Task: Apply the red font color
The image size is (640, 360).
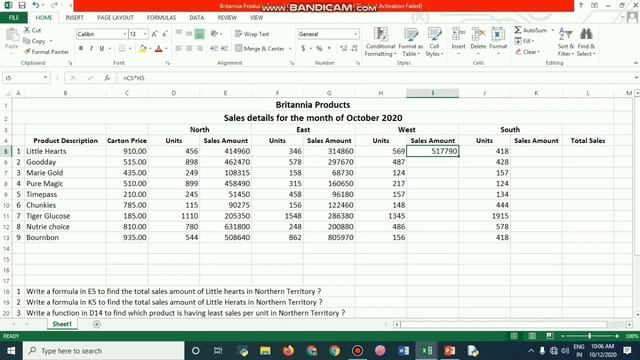Action: pos(159,49)
